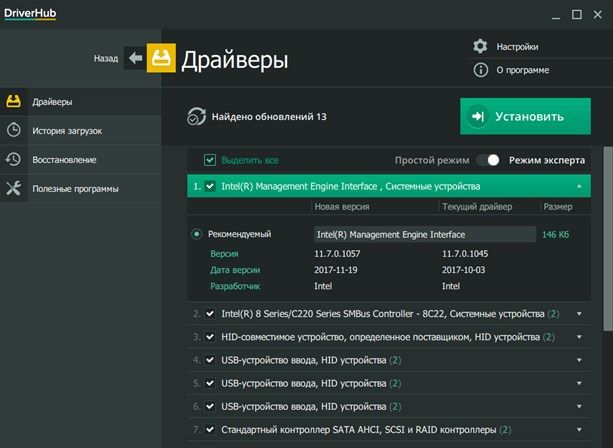The height and width of the screenshot is (448, 613).
Task: Click the Версия label
Action: click(x=224, y=254)
